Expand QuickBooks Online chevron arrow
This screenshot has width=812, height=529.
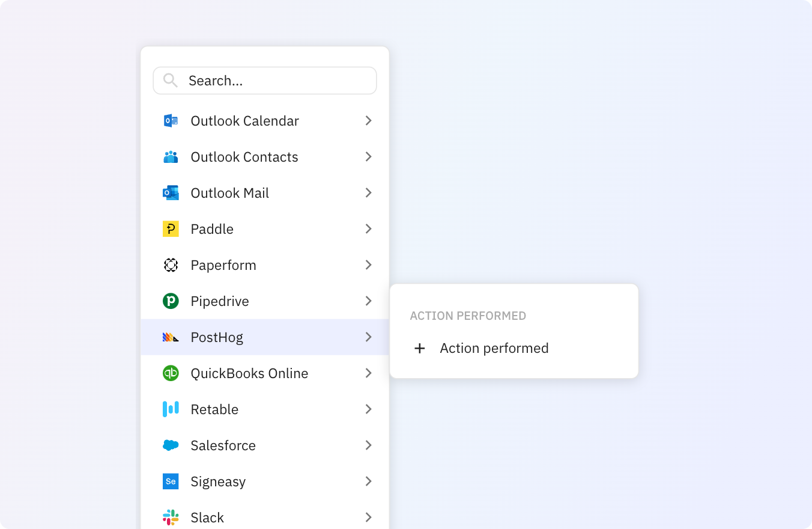[x=369, y=373]
